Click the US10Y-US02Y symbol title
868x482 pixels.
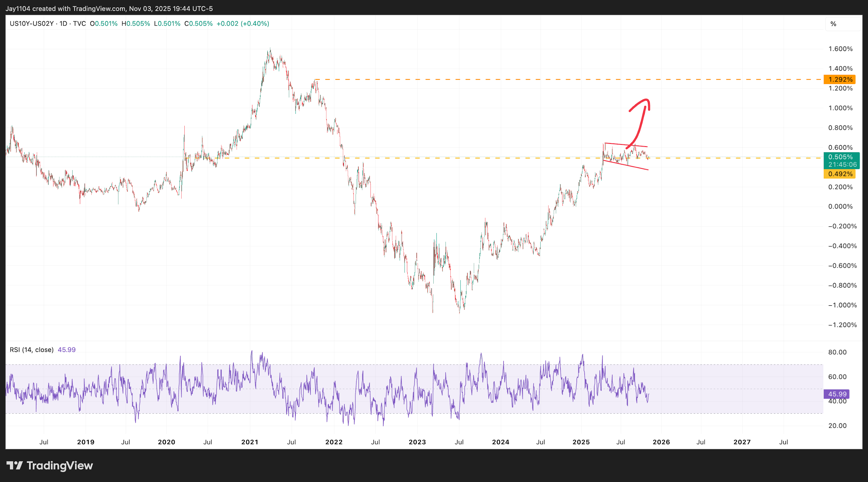click(x=32, y=24)
